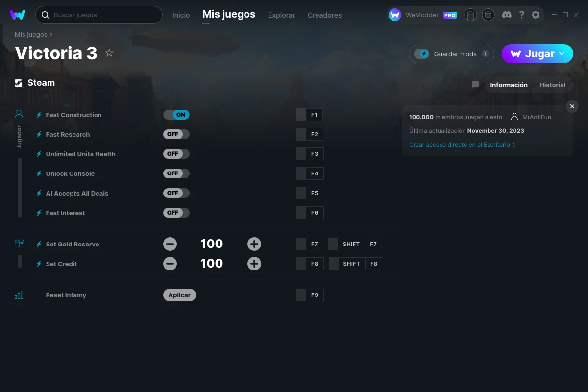The width and height of the screenshot is (588, 392).
Task: Click the search magnifier icon
Action: tap(45, 15)
